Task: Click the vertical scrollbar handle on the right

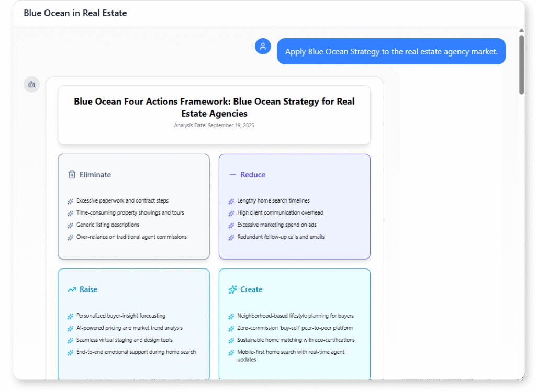Action: [x=521, y=63]
